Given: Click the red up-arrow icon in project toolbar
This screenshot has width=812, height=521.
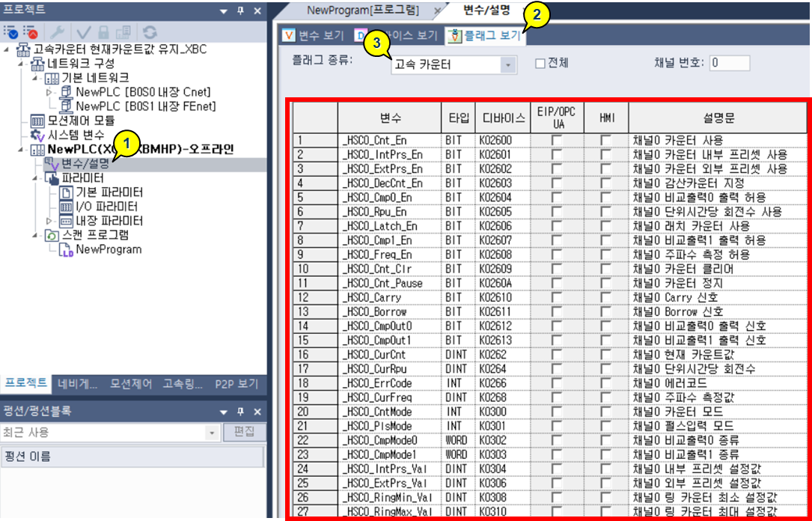Looking at the screenshot, I should click(x=30, y=32).
